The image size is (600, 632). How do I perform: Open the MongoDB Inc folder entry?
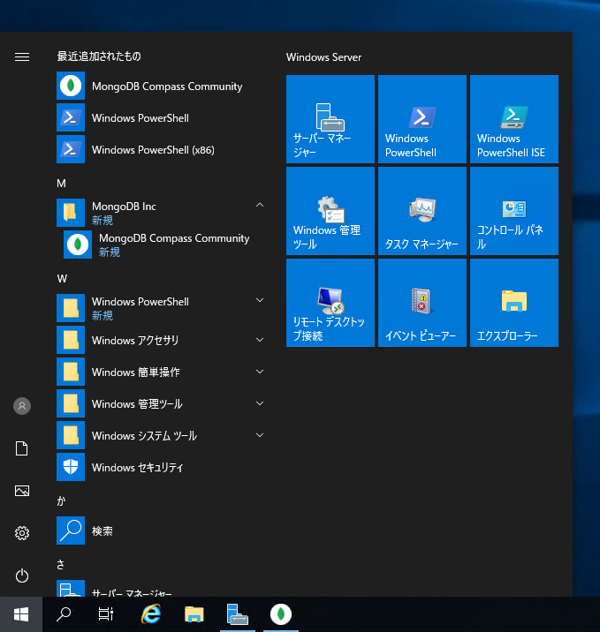pyautogui.click(x=161, y=213)
